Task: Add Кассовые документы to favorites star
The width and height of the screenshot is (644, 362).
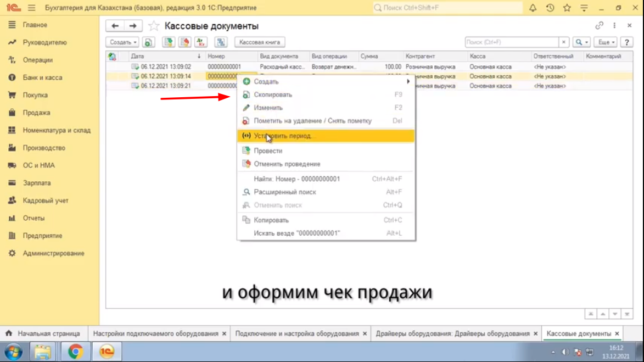Action: pos(154,26)
